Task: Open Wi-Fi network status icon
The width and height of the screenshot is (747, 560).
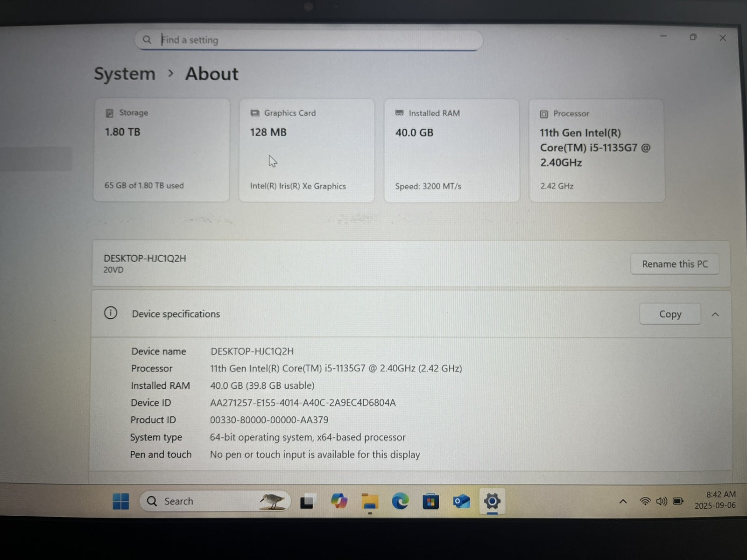Action: 645,502
